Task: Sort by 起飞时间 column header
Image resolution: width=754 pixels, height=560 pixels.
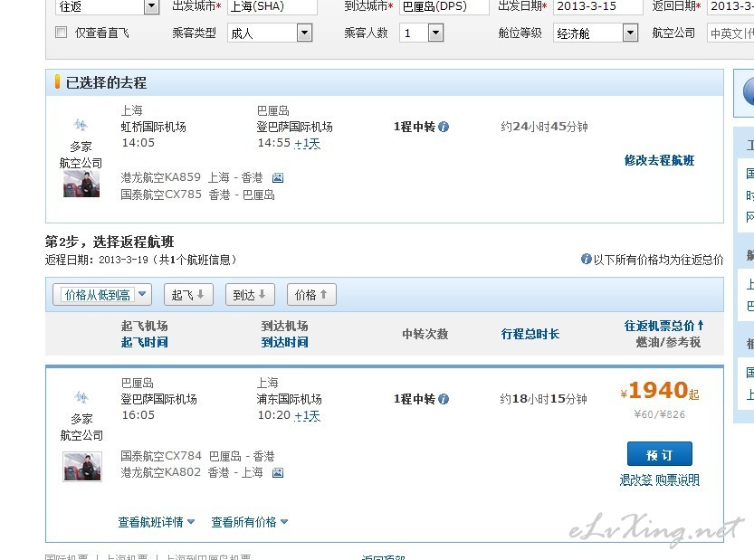Action: pyautogui.click(x=144, y=342)
